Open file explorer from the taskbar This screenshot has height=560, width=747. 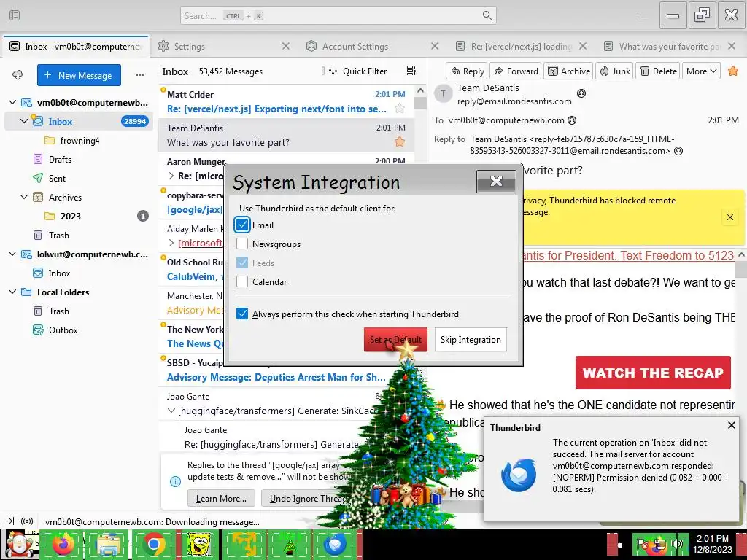[109, 544]
